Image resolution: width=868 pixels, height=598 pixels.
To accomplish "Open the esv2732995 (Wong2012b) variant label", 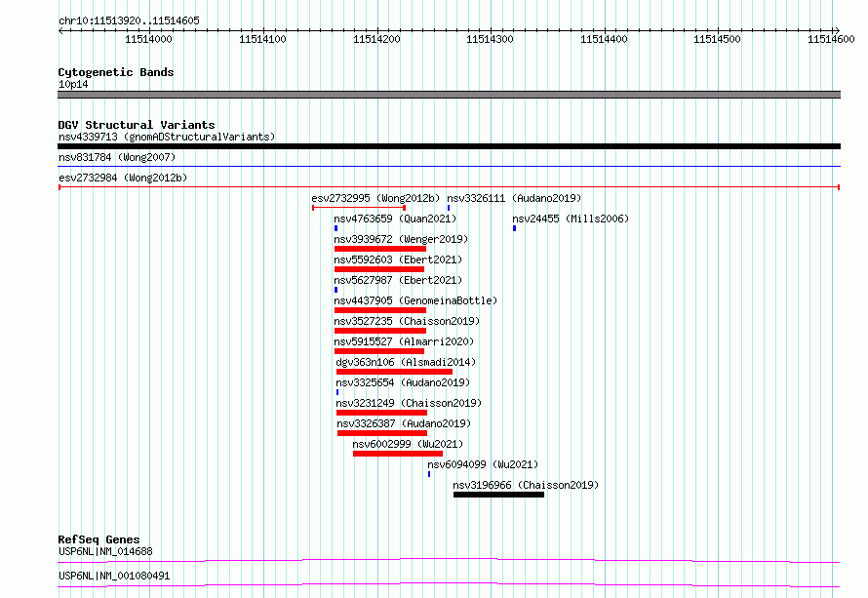I will pyautogui.click(x=375, y=198).
